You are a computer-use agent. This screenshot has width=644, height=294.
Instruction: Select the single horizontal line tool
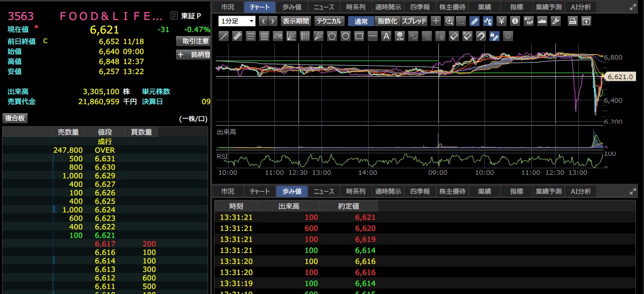coord(373,36)
